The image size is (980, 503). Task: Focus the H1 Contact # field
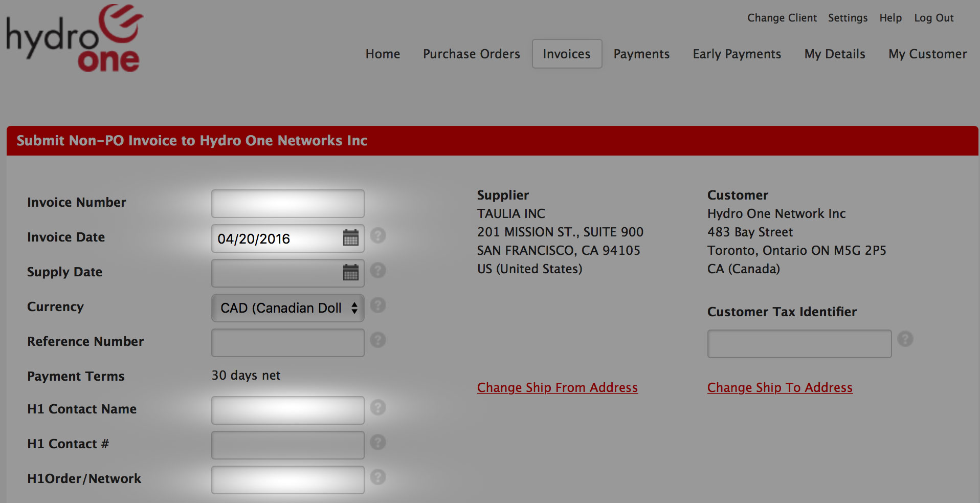click(288, 445)
